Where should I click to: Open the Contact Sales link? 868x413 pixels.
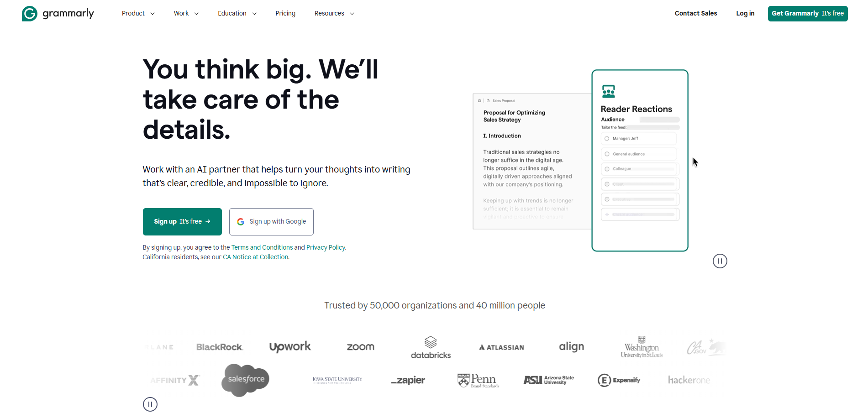click(x=696, y=13)
